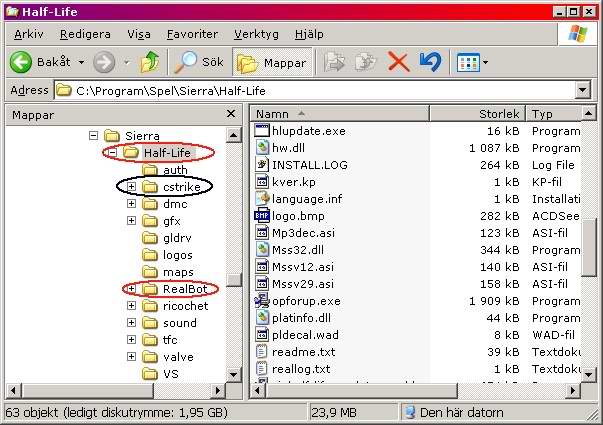Image resolution: width=603 pixels, height=425 pixels.
Task: Click folder tree scrollbar up arrow
Action: (x=234, y=135)
